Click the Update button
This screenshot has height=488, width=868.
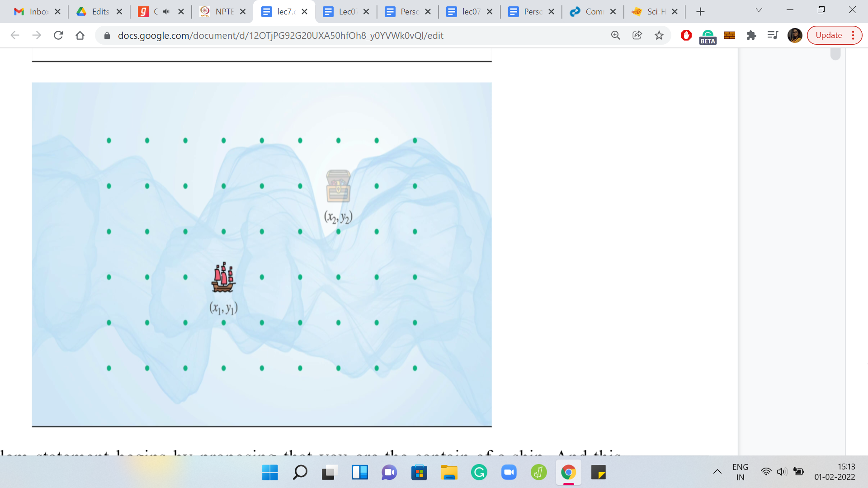828,35
